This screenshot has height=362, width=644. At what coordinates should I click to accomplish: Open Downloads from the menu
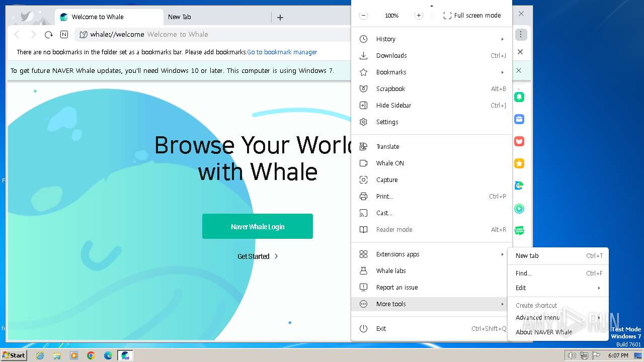[x=432, y=56]
